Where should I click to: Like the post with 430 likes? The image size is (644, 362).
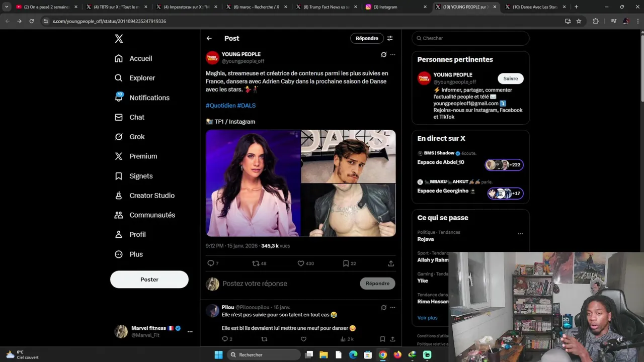tap(305, 263)
